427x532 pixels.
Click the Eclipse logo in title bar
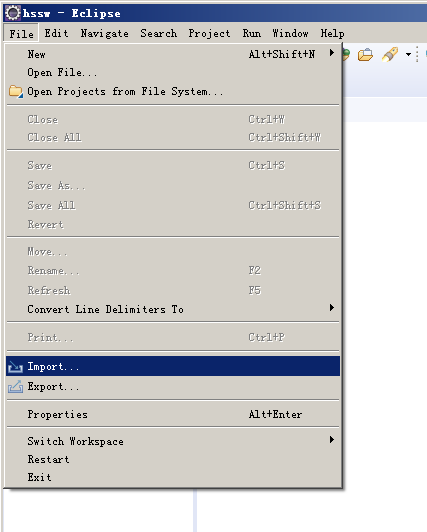(13, 13)
